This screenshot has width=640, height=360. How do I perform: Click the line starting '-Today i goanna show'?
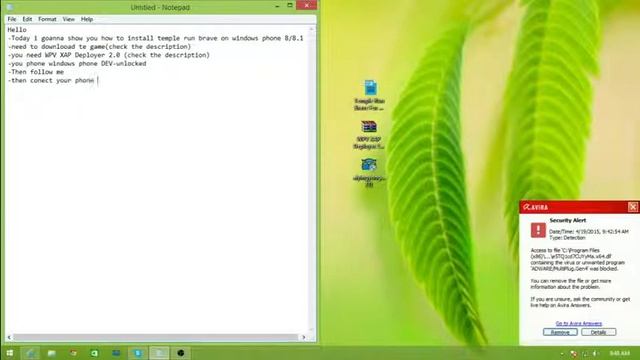click(155, 38)
